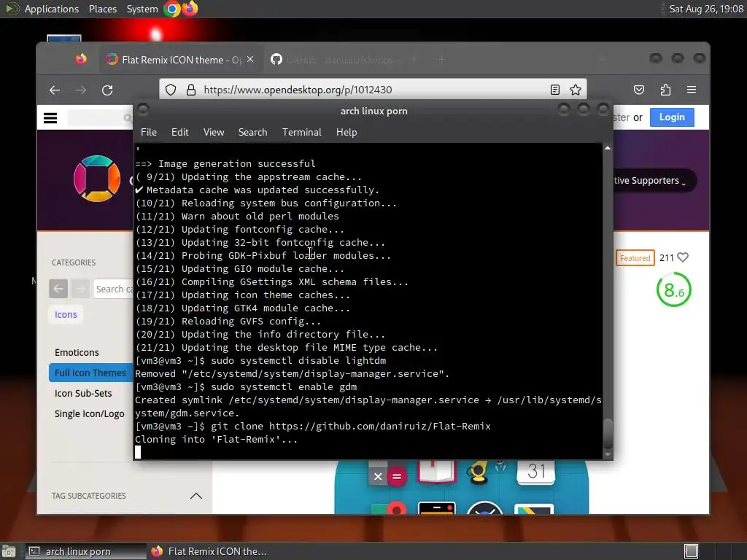Click the 'arch linux porn' terminal title bar
747x560 pixels.
coord(373,111)
